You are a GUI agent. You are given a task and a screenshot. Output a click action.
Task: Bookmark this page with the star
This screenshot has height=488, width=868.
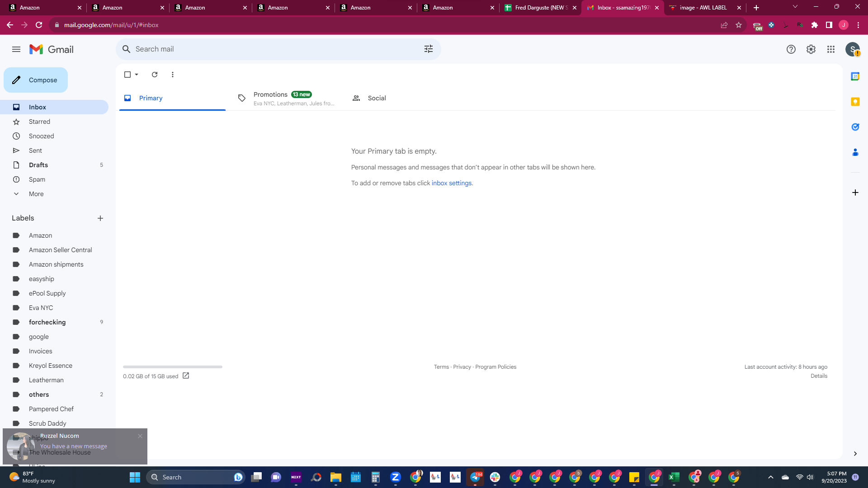point(739,25)
